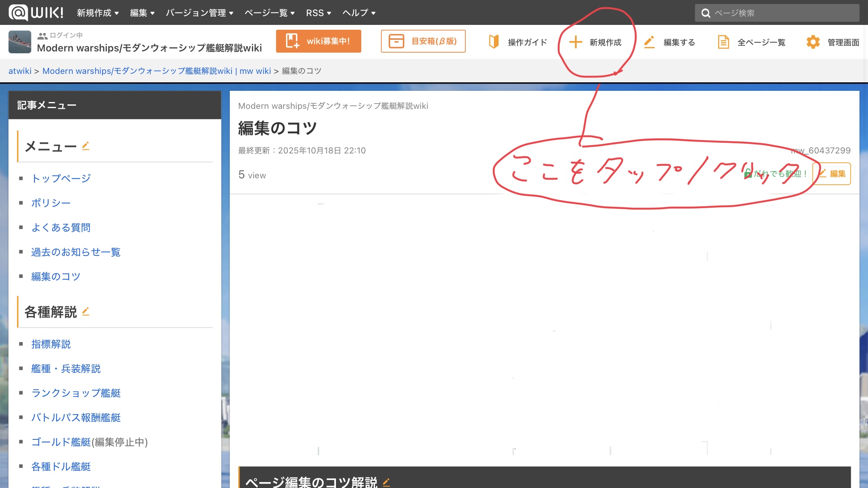Click the document icon for 全ページ一覧
The image size is (868, 488).
[723, 42]
